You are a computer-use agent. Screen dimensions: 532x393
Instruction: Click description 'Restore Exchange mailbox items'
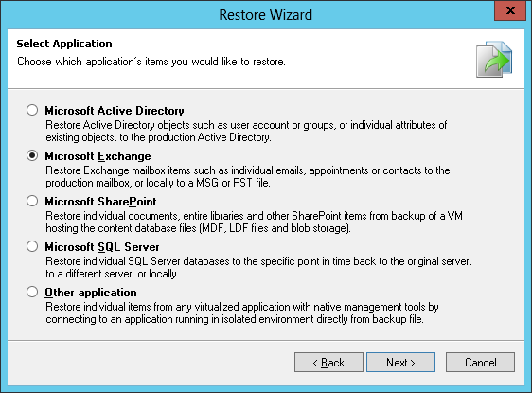(248, 176)
